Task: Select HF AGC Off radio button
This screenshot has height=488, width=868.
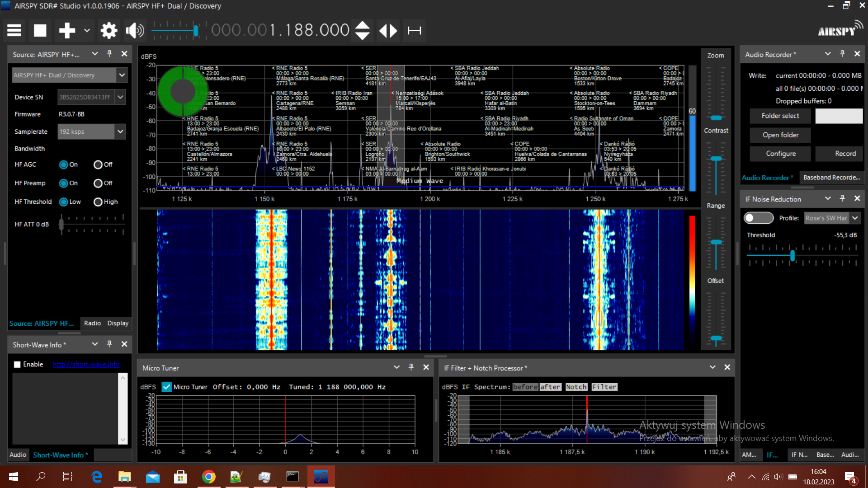Action: click(x=98, y=164)
